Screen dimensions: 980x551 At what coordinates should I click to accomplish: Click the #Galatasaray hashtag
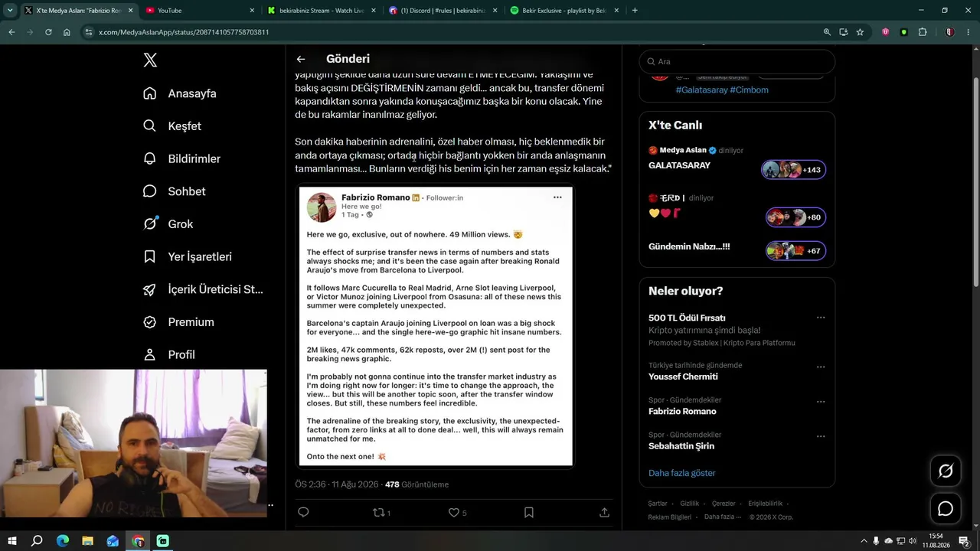coord(701,90)
